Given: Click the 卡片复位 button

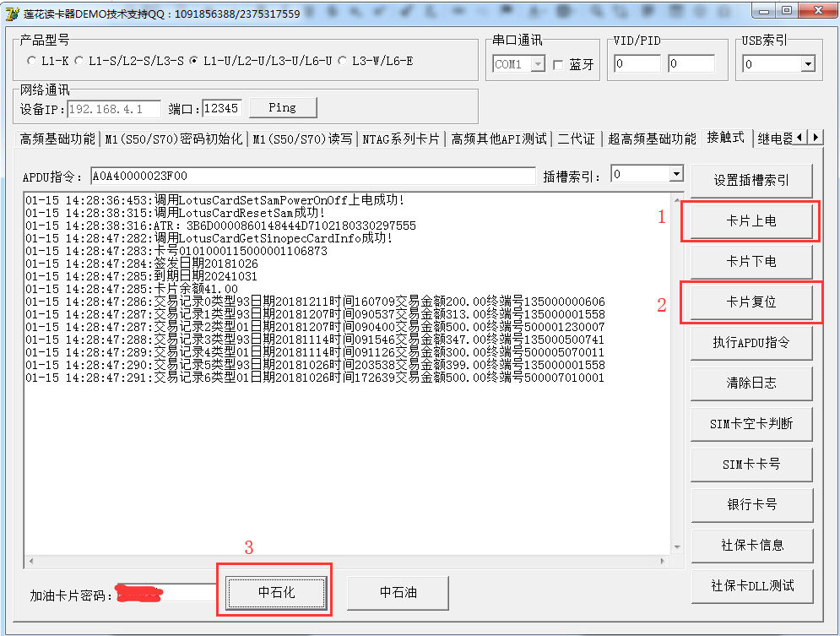Looking at the screenshot, I should pyautogui.click(x=751, y=302).
